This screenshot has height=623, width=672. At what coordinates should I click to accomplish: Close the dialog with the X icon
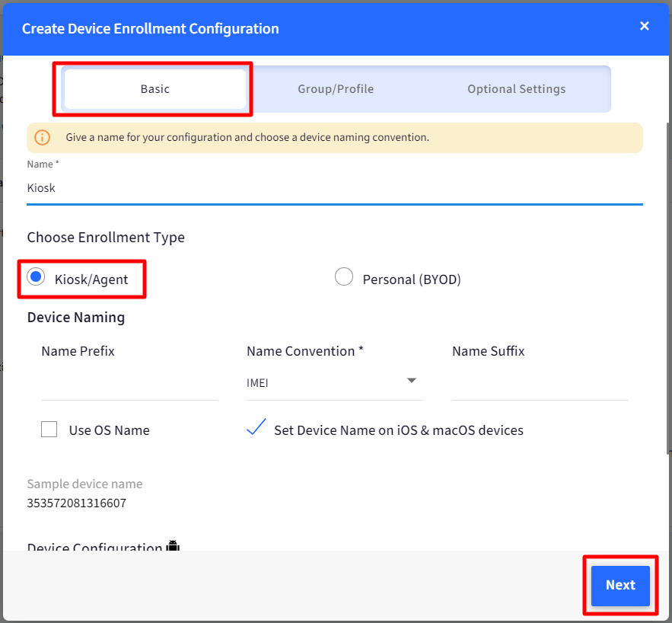[644, 26]
